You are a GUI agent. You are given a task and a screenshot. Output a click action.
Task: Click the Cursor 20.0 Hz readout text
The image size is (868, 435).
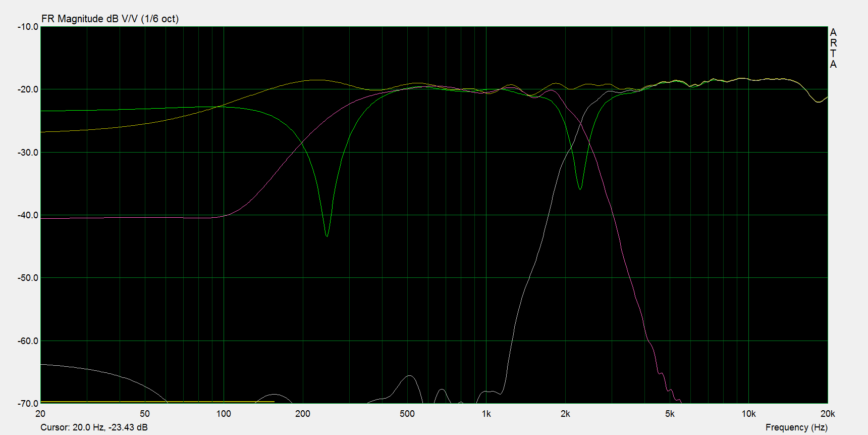(x=94, y=427)
